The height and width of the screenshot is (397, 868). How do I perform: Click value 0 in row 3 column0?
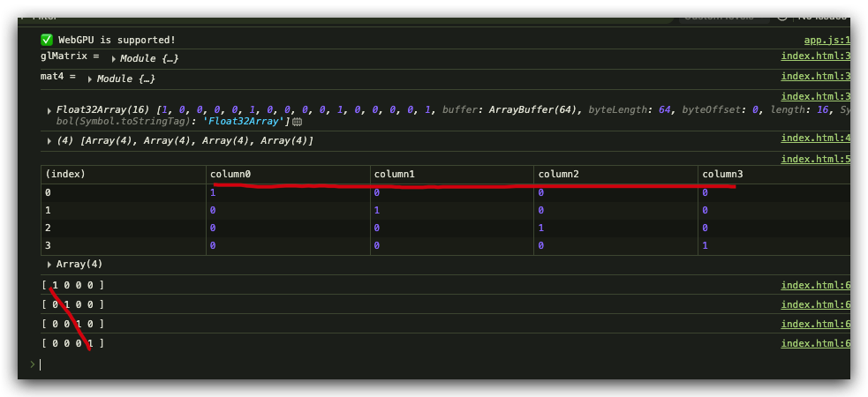point(213,246)
